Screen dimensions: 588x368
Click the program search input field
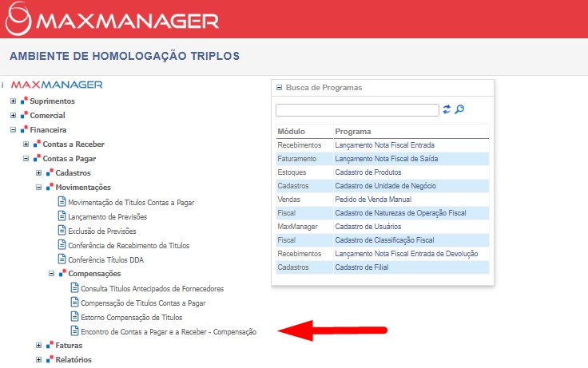point(357,110)
